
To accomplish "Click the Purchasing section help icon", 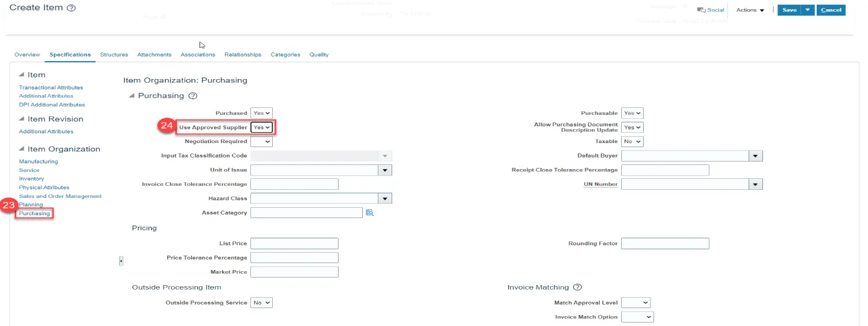I will pyautogui.click(x=193, y=96).
